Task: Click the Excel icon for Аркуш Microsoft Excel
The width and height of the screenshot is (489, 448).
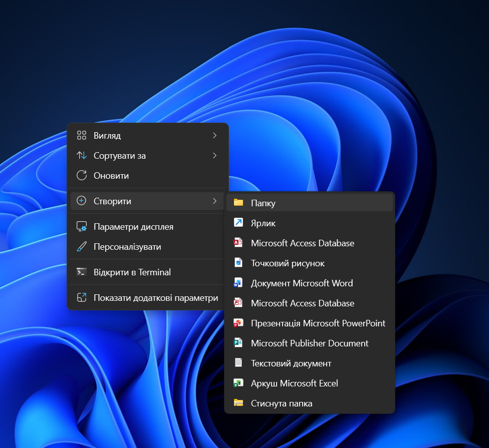Action: pyautogui.click(x=238, y=383)
